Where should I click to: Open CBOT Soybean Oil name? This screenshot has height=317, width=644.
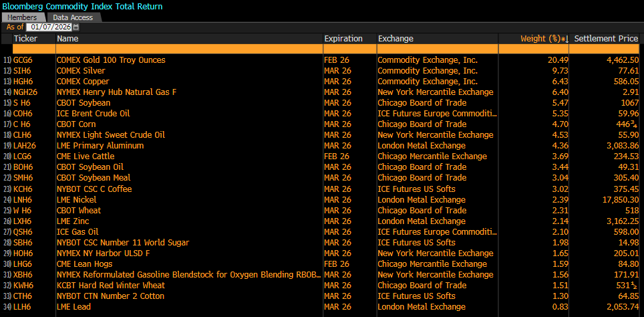tap(90, 167)
